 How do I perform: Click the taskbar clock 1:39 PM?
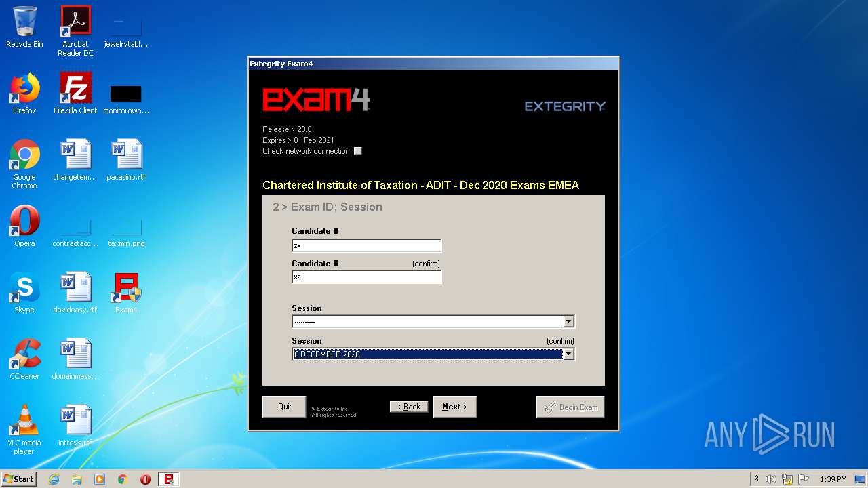(x=833, y=479)
